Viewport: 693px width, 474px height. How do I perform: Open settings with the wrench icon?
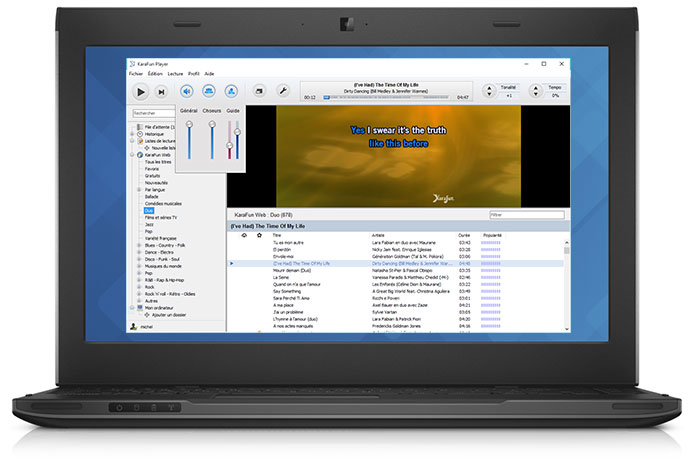click(x=282, y=91)
